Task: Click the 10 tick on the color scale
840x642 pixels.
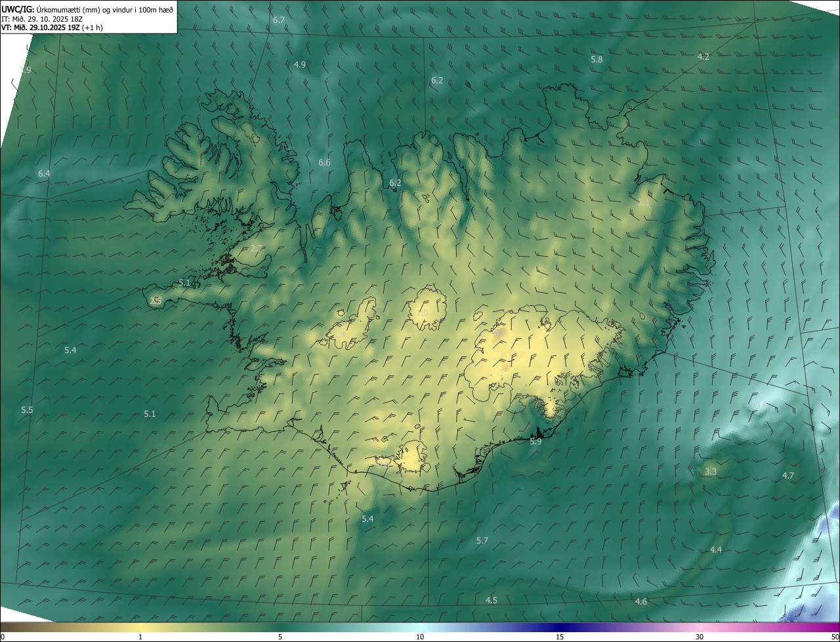Action: [420, 637]
